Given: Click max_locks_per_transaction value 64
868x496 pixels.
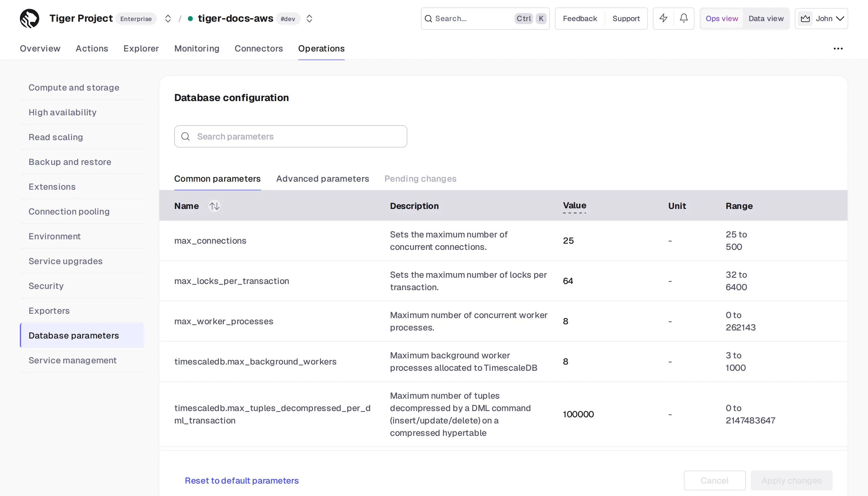Looking at the screenshot, I should [x=568, y=281].
